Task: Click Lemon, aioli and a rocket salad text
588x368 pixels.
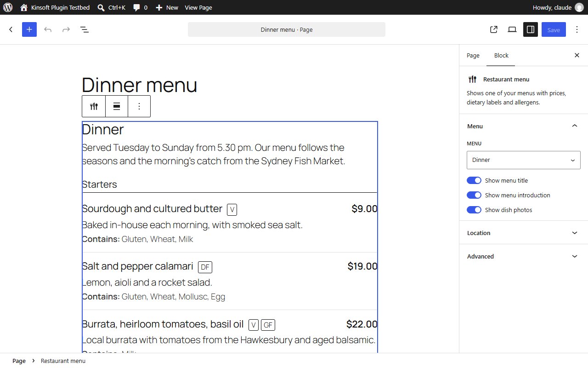Action: click(147, 282)
